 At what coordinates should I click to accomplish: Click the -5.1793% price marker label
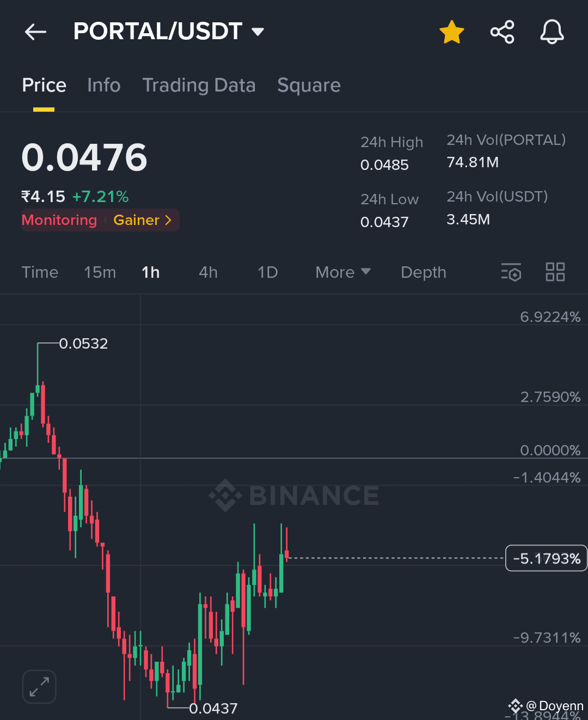(x=547, y=558)
